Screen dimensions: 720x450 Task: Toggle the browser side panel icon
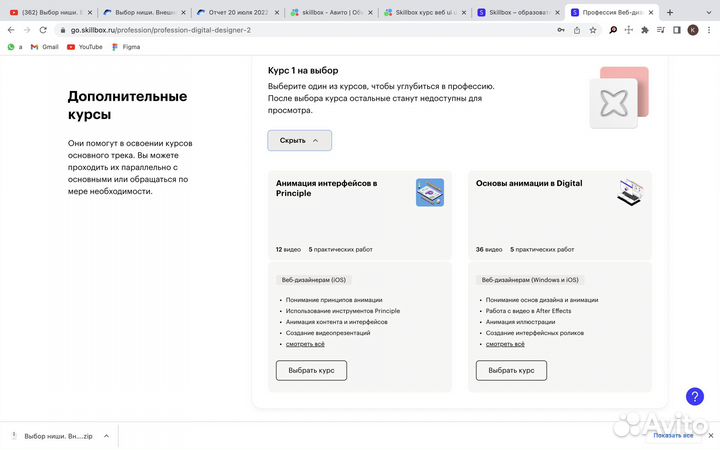(676, 30)
